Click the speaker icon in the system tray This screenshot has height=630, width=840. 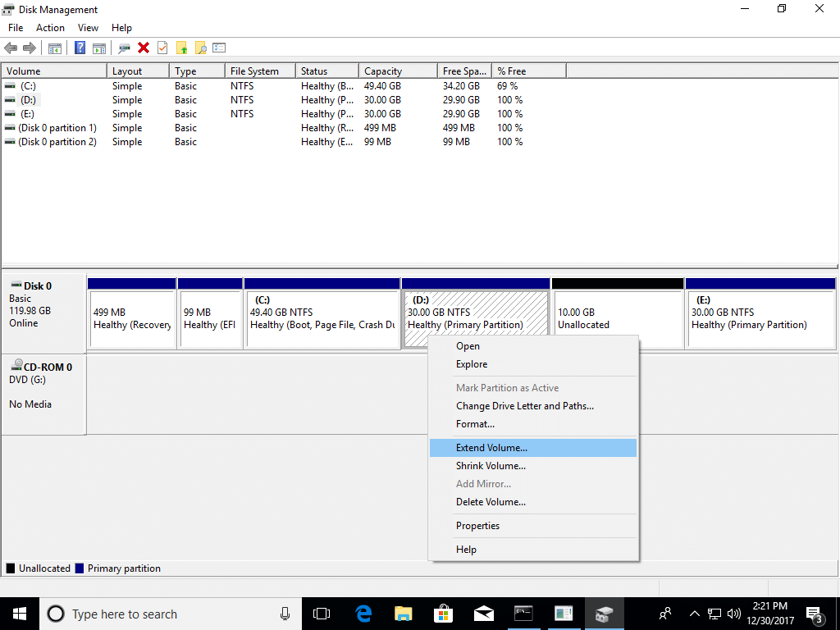click(x=733, y=613)
